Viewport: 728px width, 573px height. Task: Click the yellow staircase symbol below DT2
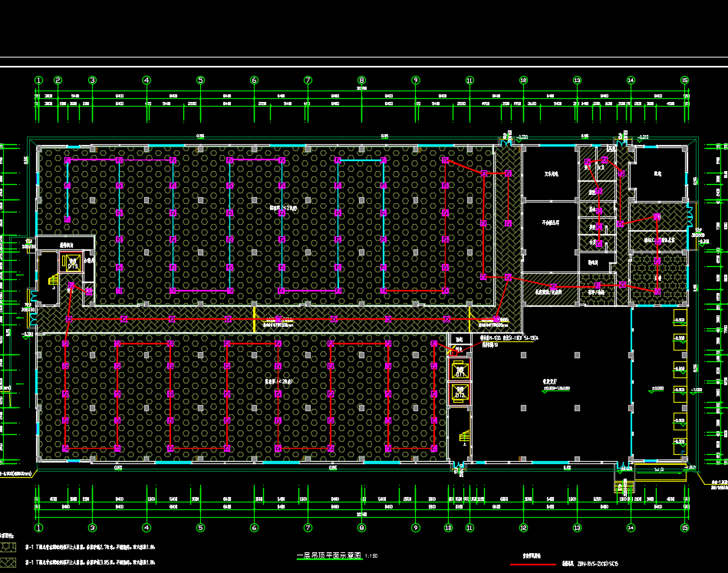[x=465, y=436]
